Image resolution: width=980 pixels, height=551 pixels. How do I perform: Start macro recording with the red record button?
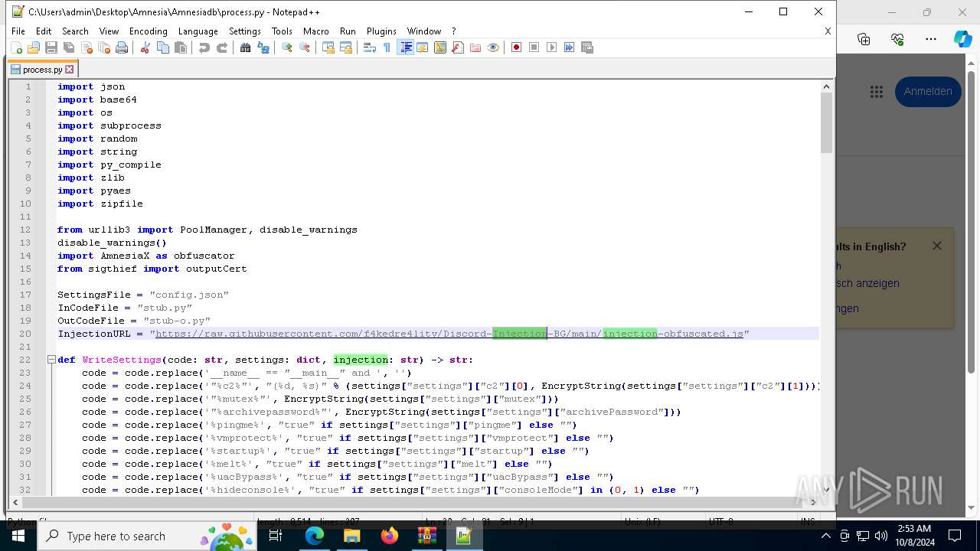tap(517, 47)
